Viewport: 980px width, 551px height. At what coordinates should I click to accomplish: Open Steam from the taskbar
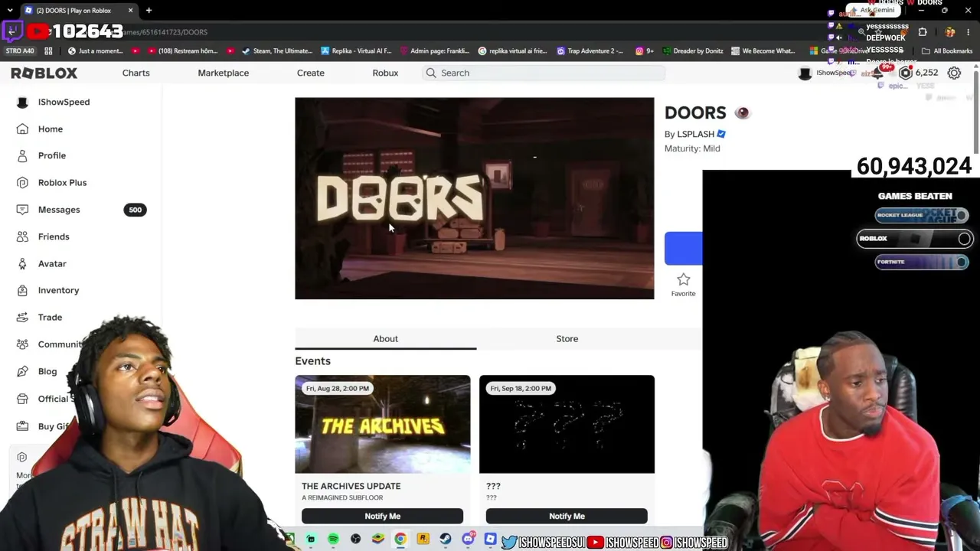446,540
